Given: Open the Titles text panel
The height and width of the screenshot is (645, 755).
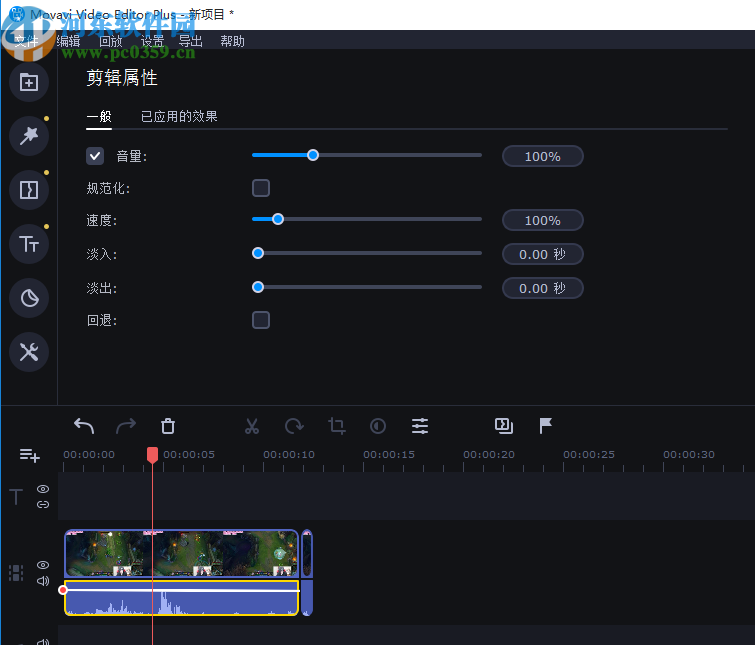Looking at the screenshot, I should (x=29, y=244).
